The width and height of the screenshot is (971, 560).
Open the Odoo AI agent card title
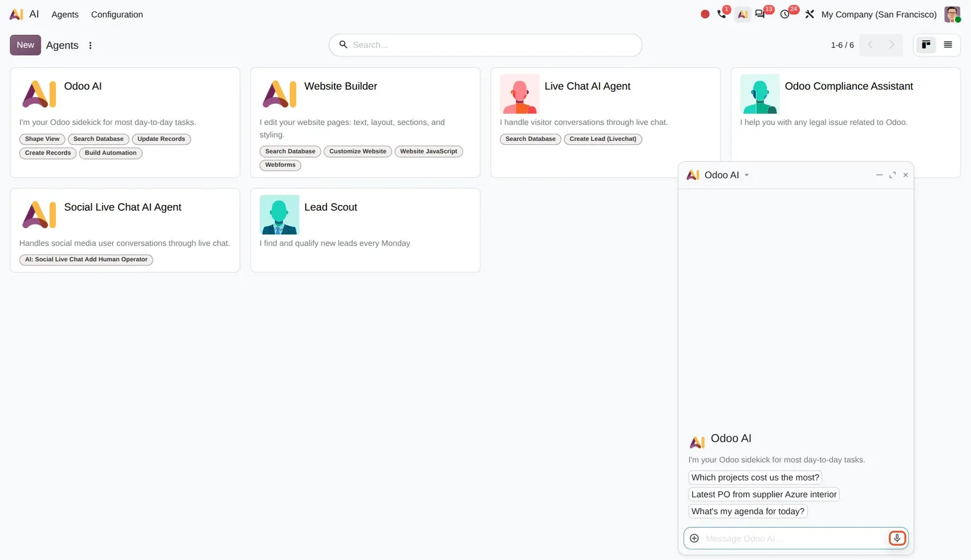[x=83, y=86]
